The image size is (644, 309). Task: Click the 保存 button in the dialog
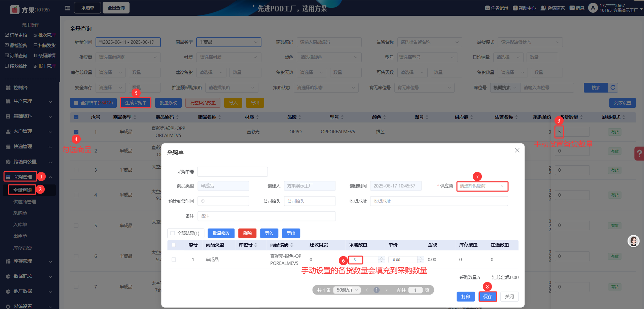click(x=488, y=297)
